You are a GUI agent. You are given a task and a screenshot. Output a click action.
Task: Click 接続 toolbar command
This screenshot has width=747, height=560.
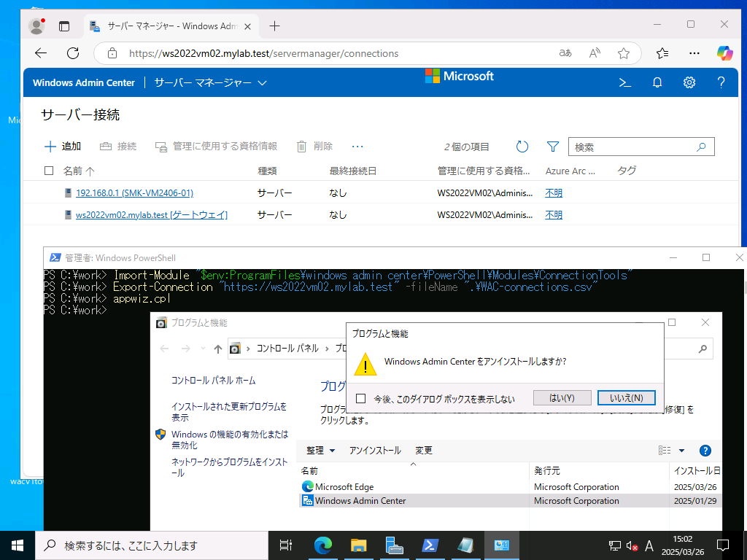tap(118, 147)
